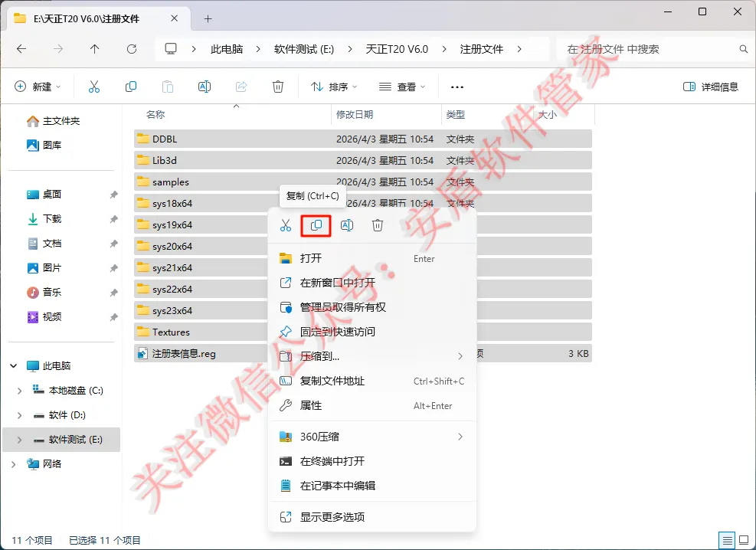Select 打开 in the context menu
756x550 pixels.
point(371,258)
